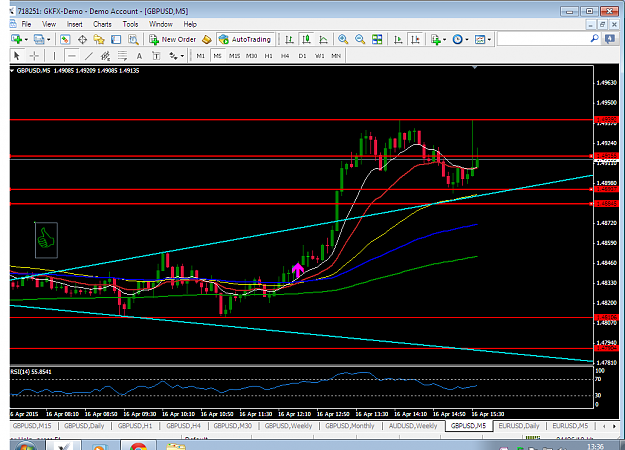Image resolution: width=625 pixels, height=450 pixels.
Task: Click the Profiles icon
Action: click(39, 39)
